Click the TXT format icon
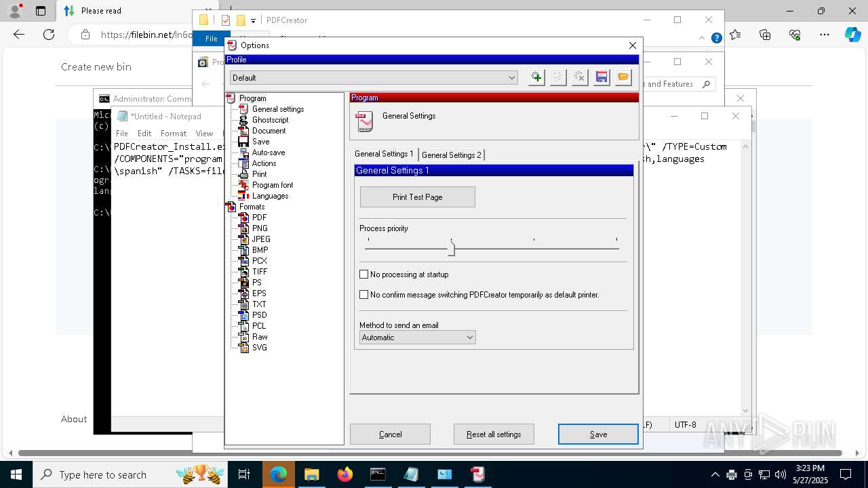Viewport: 868px width, 488px height. [x=243, y=304]
